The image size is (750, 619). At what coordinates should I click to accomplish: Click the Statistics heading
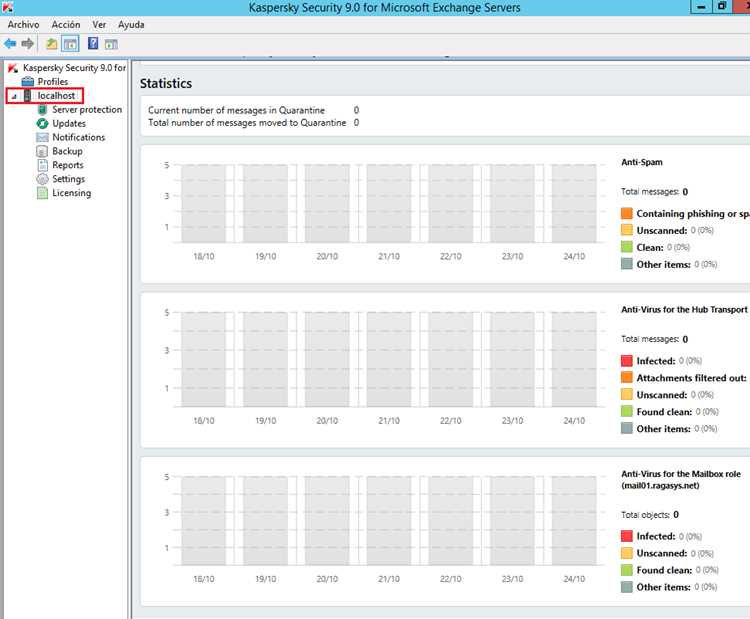tap(166, 83)
